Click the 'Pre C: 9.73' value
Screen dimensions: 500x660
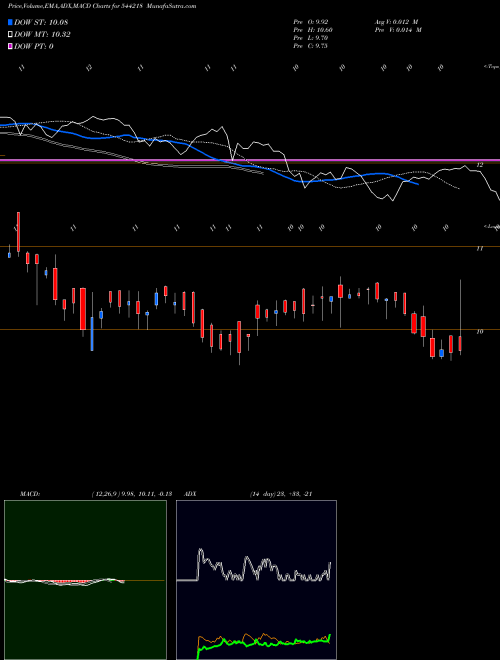(311, 46)
